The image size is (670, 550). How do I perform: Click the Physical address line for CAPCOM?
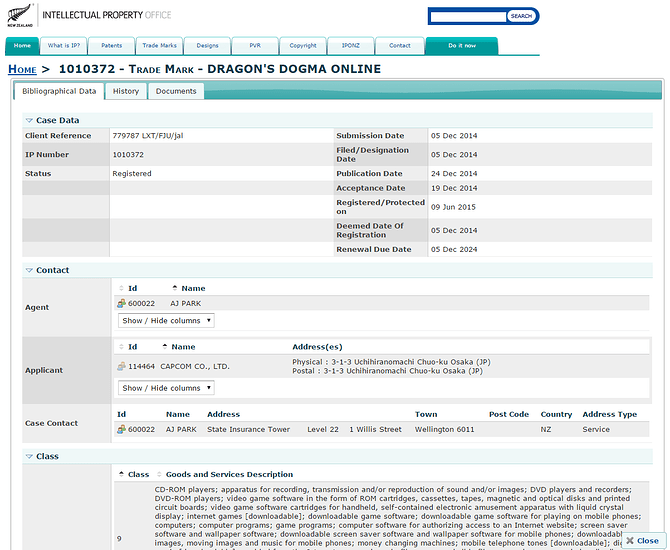[391, 362]
